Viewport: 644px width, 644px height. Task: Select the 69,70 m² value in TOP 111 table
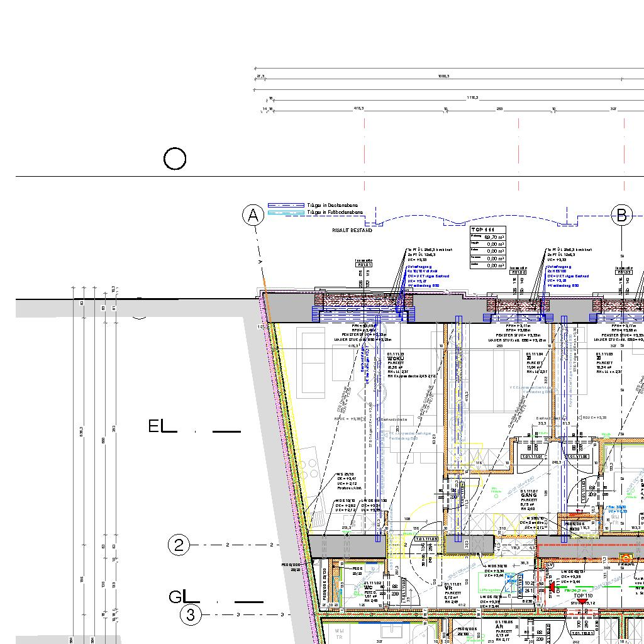pos(494,237)
